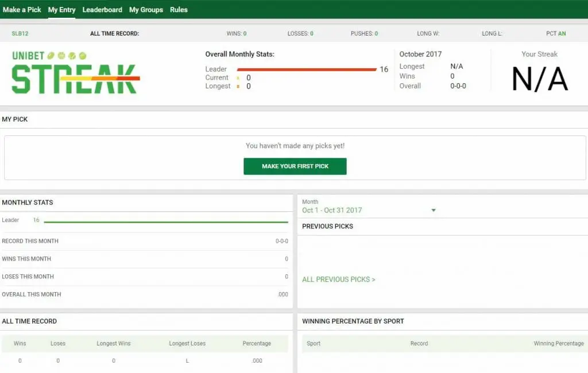The image size is (588, 373).
Task: Click the SLB12 username link
Action: coord(20,34)
